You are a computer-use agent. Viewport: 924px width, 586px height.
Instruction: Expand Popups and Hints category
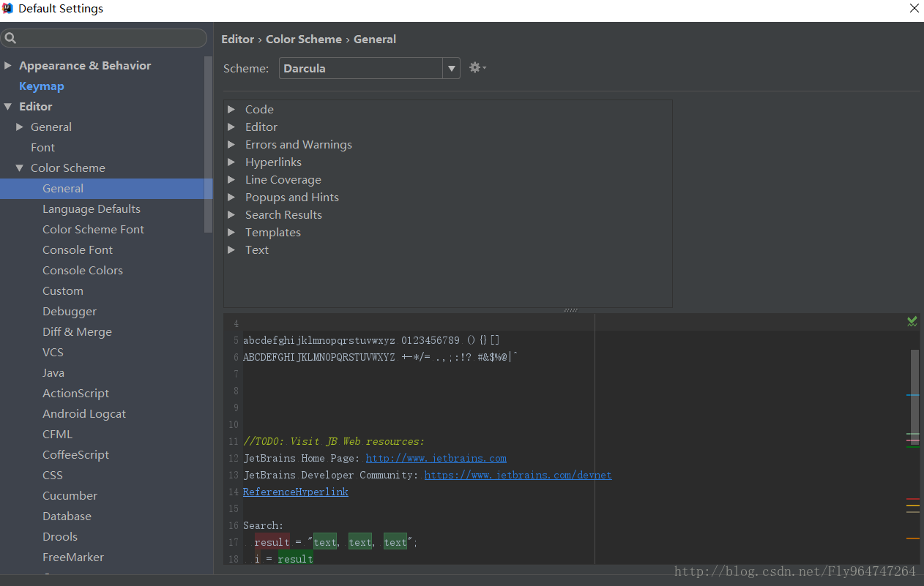point(231,197)
